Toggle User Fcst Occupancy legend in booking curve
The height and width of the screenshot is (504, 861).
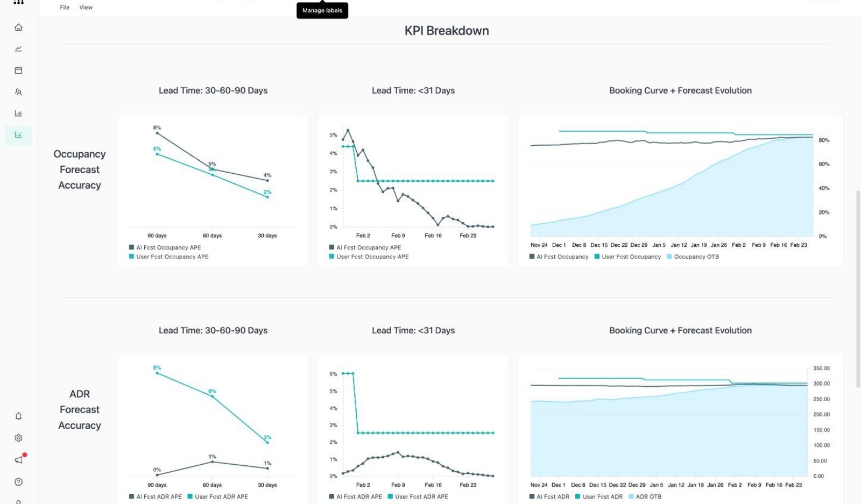(x=627, y=257)
